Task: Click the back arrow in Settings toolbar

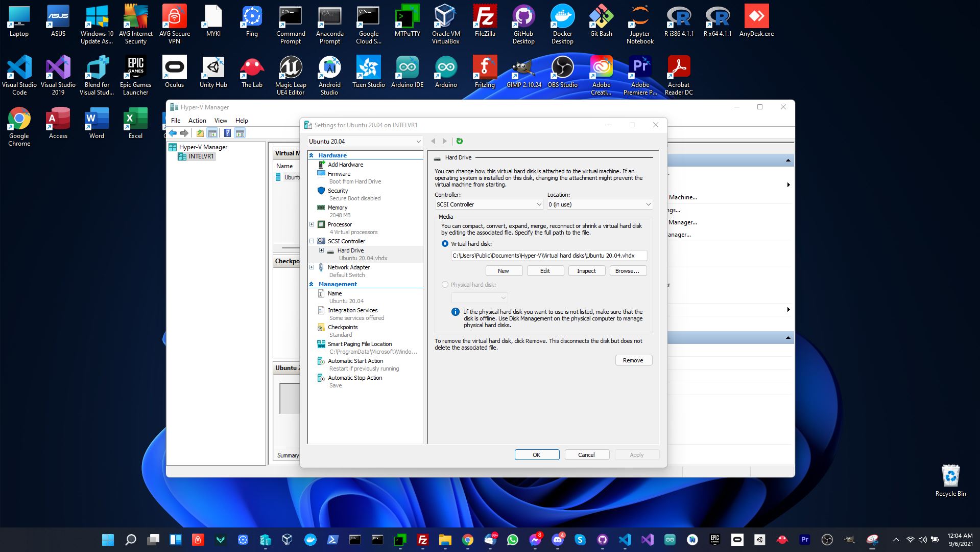Action: click(433, 141)
